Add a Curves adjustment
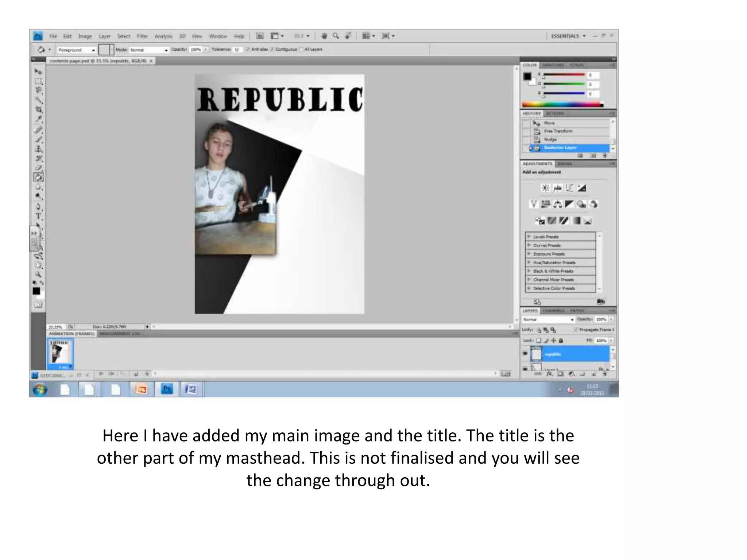The width and height of the screenshot is (747, 560). pos(570,188)
